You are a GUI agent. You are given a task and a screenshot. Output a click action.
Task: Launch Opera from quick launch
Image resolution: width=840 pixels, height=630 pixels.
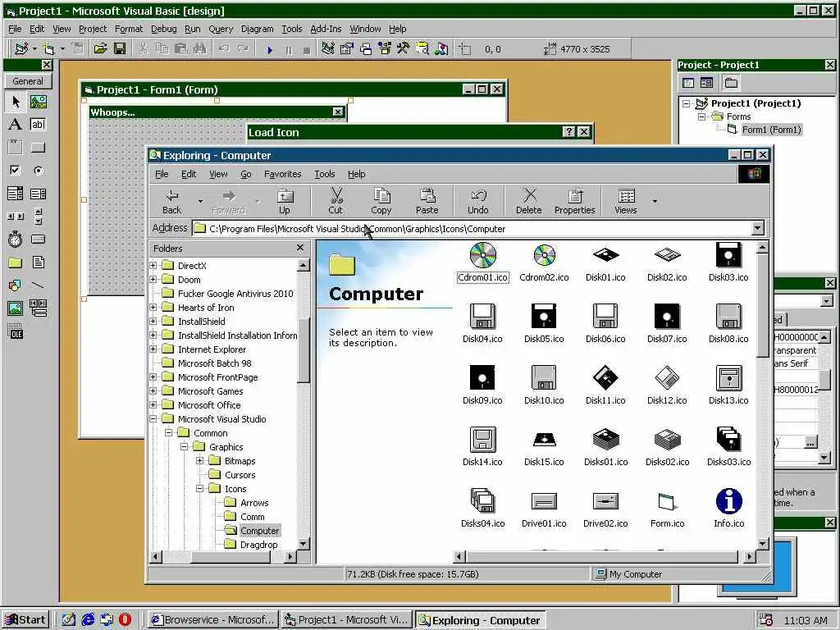click(125, 620)
